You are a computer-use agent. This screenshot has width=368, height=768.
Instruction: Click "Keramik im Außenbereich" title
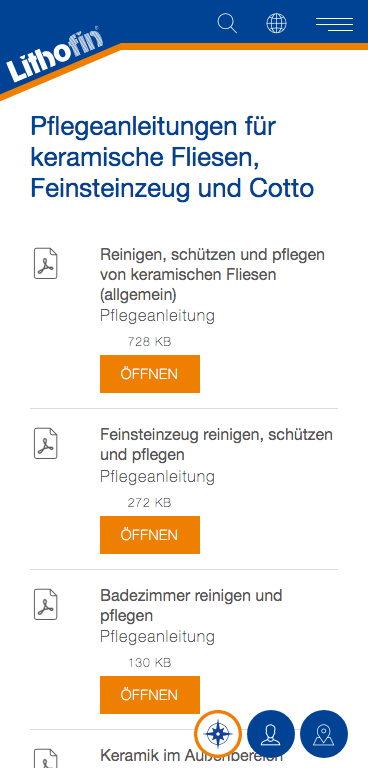tap(191, 755)
